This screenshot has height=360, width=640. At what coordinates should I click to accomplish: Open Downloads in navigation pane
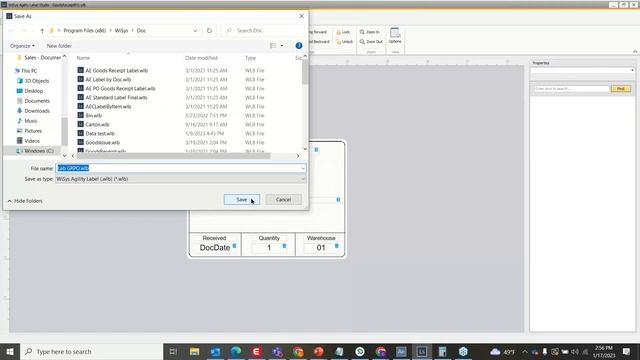37,111
